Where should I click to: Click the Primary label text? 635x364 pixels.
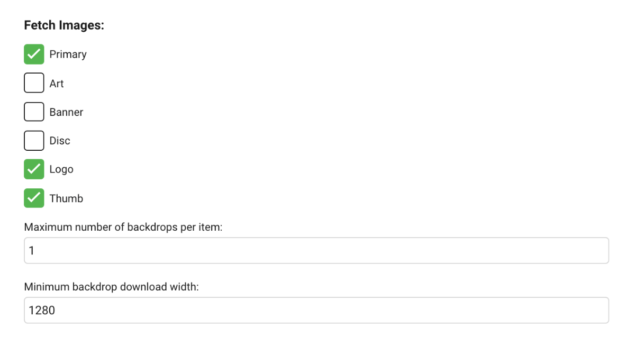tap(68, 54)
